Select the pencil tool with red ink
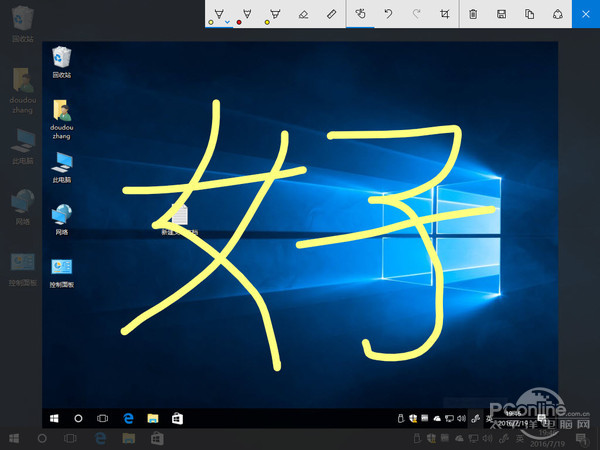This screenshot has height=450, width=600. click(x=247, y=15)
